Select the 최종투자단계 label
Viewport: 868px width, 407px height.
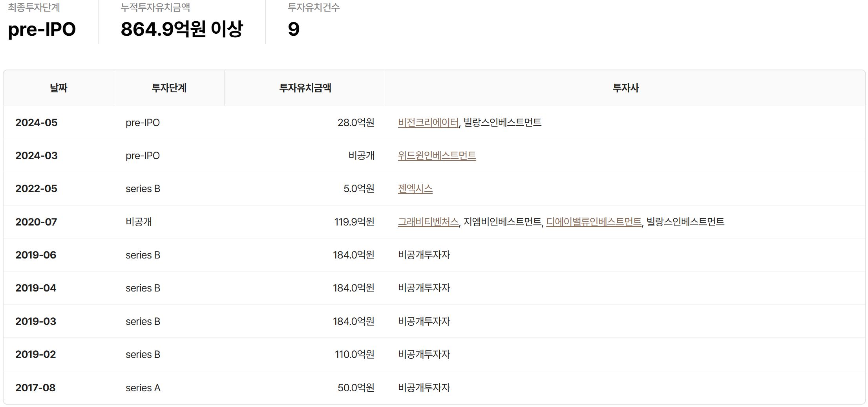click(x=34, y=7)
